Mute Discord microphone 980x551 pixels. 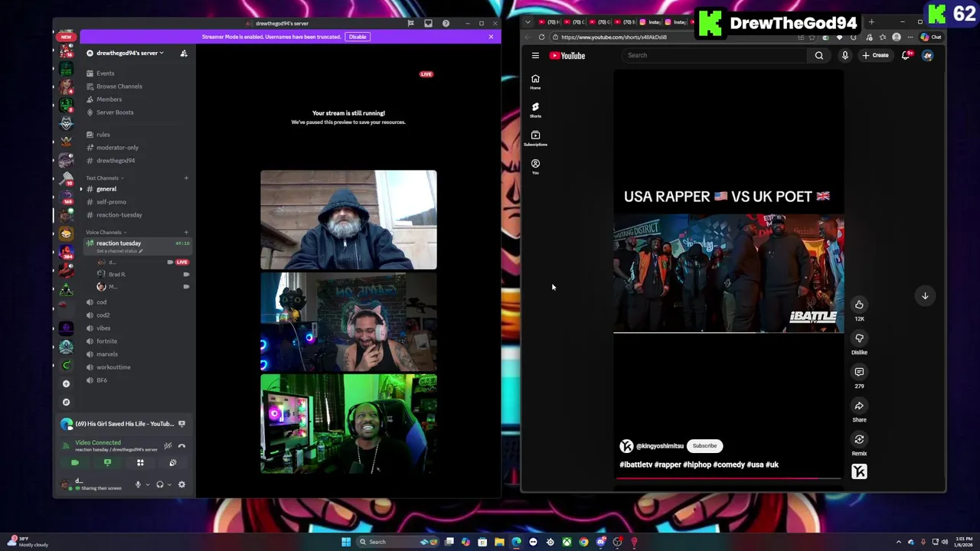pyautogui.click(x=138, y=484)
